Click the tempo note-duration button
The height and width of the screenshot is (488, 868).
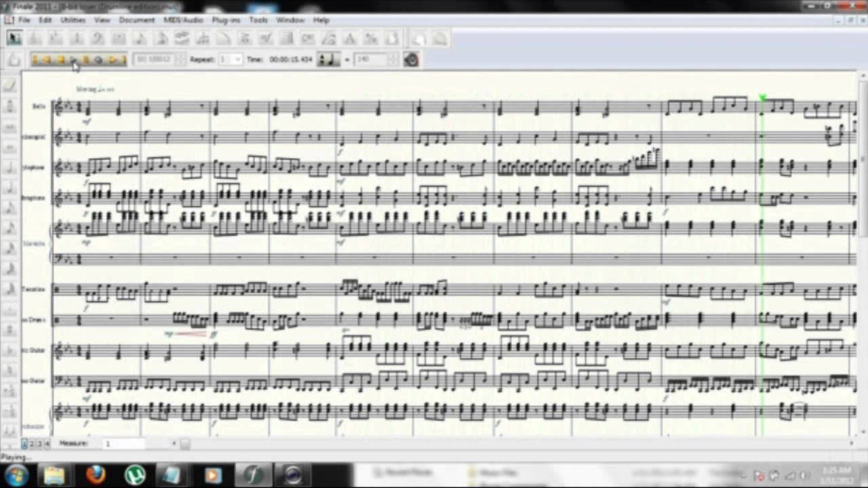329,60
